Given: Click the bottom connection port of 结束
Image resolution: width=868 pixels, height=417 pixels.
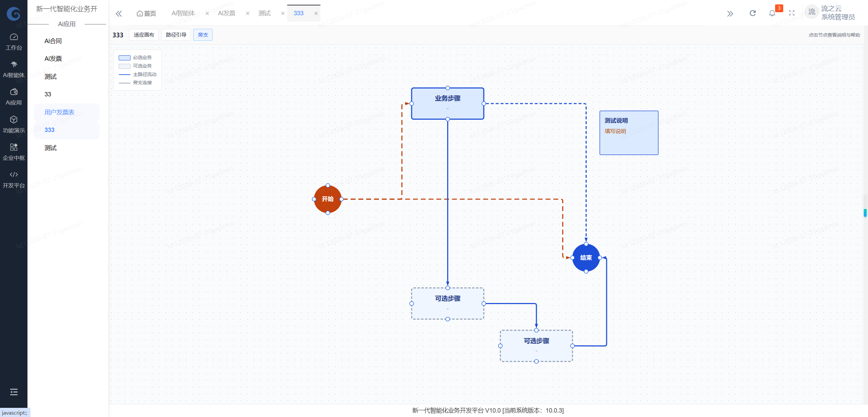Looking at the screenshot, I should [x=586, y=271].
